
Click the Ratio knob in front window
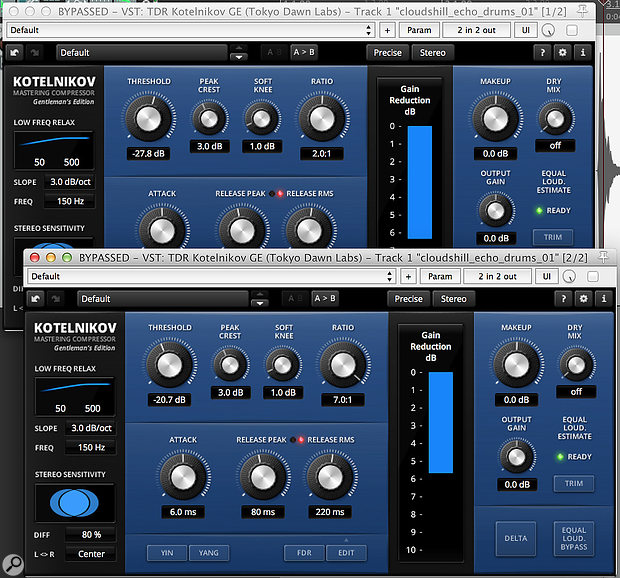pyautogui.click(x=343, y=365)
